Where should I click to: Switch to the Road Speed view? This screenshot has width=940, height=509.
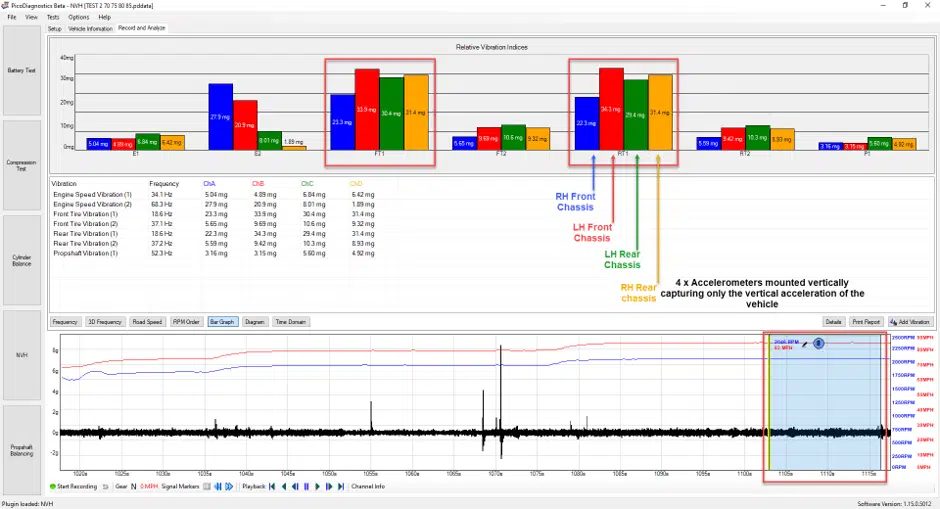pyautogui.click(x=147, y=322)
